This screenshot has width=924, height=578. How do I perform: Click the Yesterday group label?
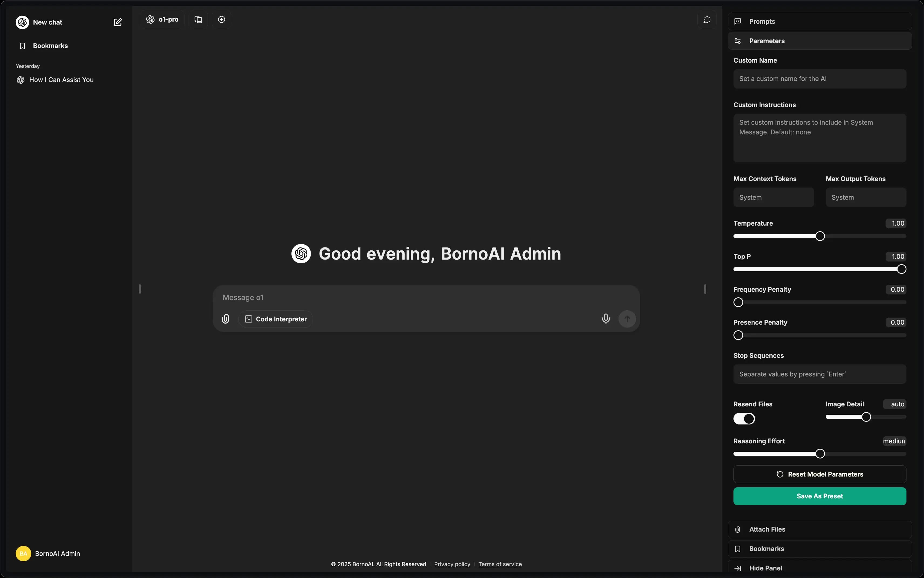click(x=28, y=66)
